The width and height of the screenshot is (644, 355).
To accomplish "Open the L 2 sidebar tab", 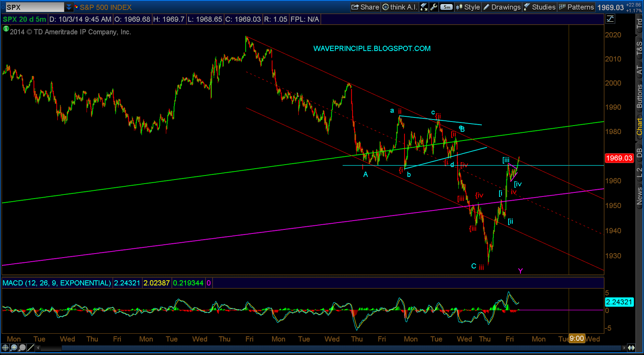I will coord(639,172).
